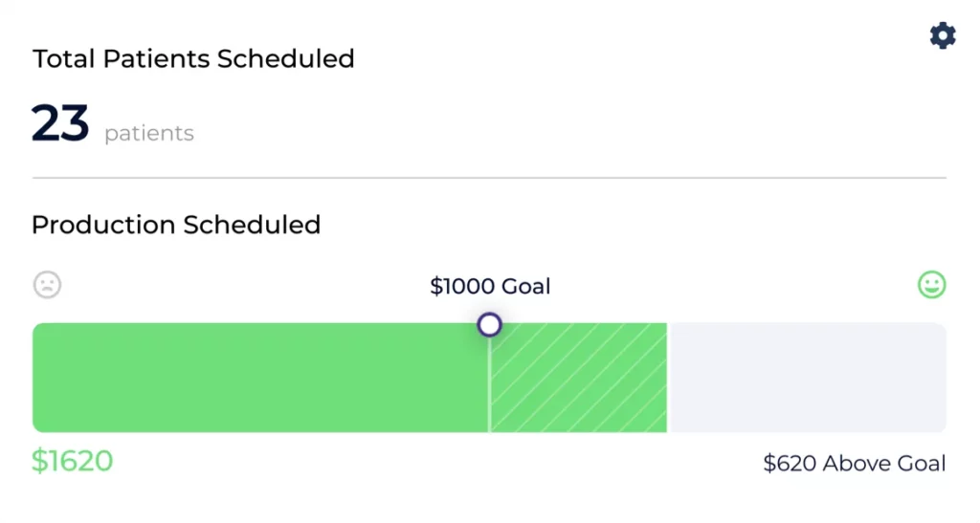Select the $1000 Goal label

[x=490, y=286]
